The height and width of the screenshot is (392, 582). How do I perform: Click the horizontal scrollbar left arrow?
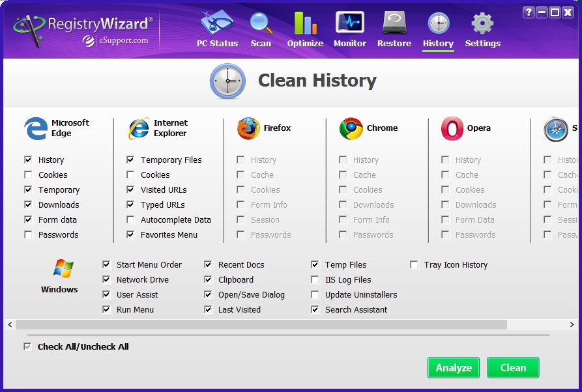pos(10,324)
